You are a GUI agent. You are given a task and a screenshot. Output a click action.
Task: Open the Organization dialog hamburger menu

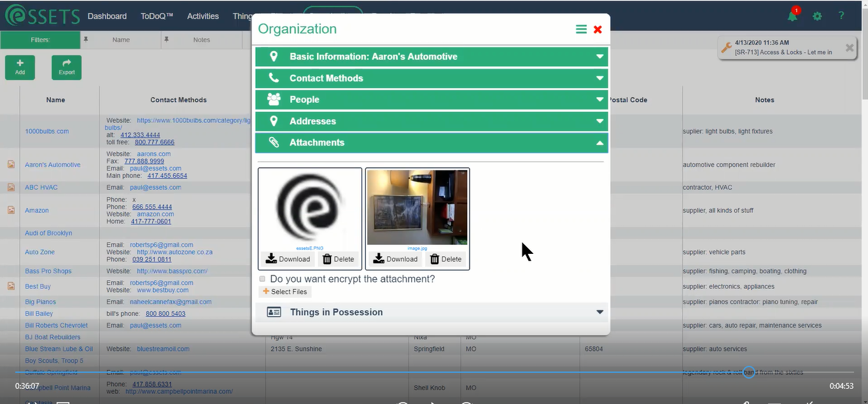click(x=581, y=29)
